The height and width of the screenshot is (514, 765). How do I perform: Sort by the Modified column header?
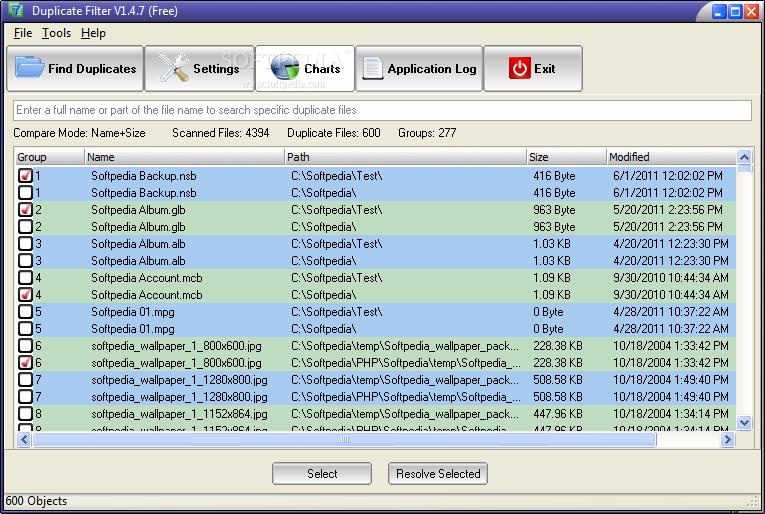click(670, 157)
